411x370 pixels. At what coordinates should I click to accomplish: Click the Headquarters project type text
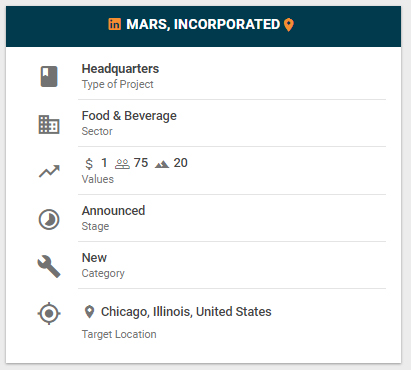click(120, 69)
